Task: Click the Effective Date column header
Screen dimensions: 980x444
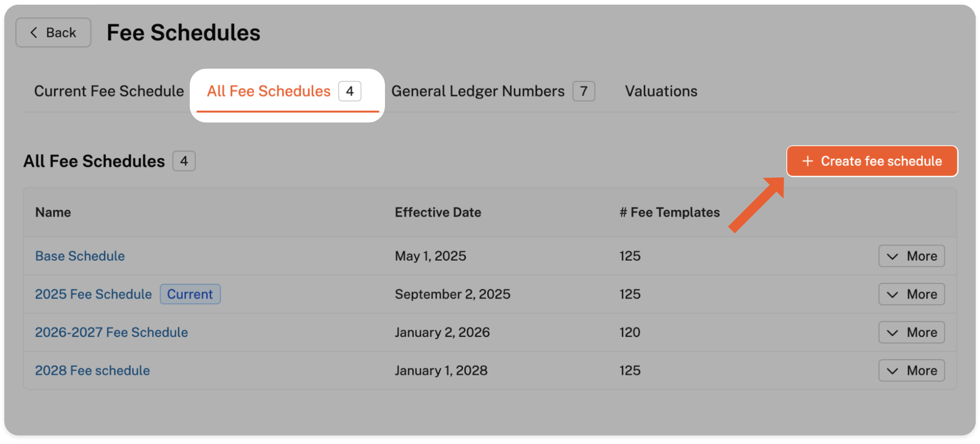Action: 438,212
